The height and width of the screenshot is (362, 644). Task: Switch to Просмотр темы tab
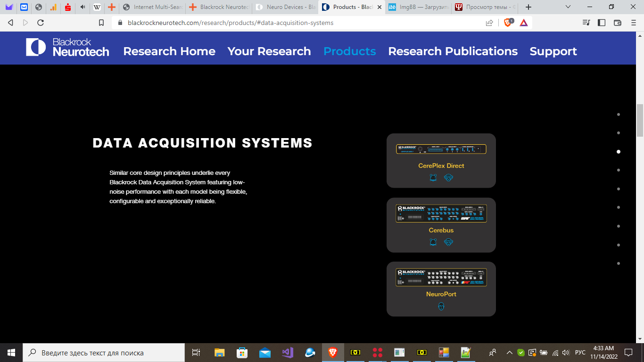484,7
